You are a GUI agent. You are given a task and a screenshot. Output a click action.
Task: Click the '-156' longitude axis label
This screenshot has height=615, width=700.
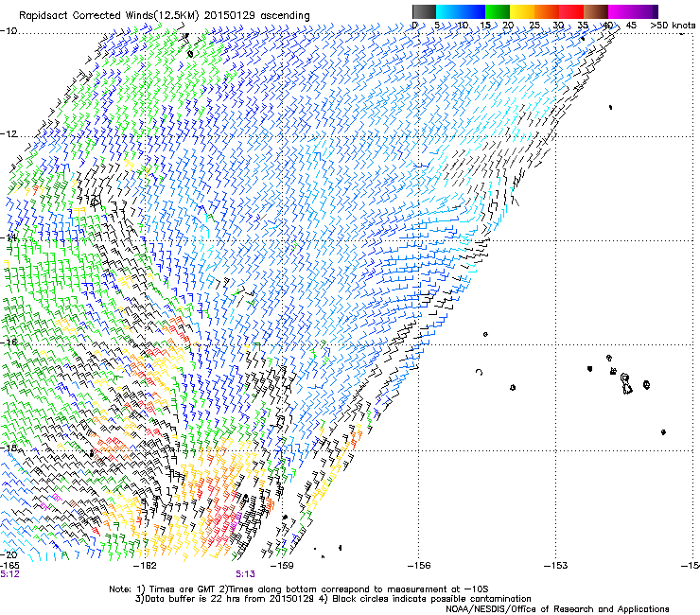(x=419, y=566)
